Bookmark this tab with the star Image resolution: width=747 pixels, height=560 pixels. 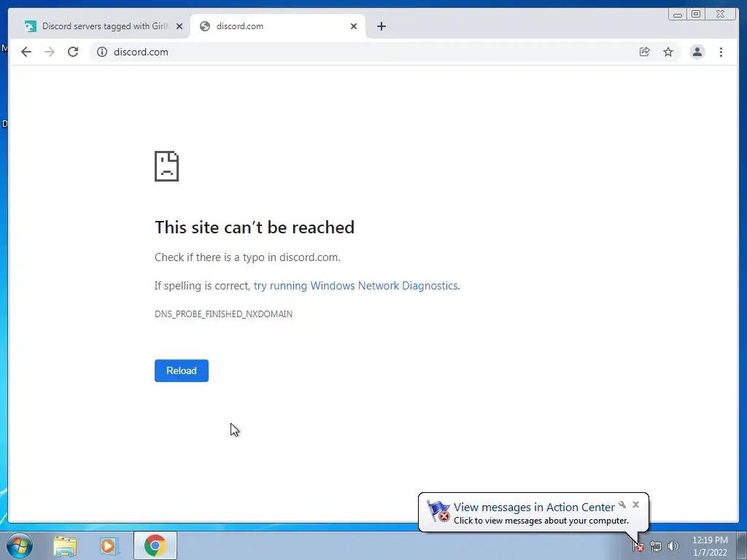[668, 52]
